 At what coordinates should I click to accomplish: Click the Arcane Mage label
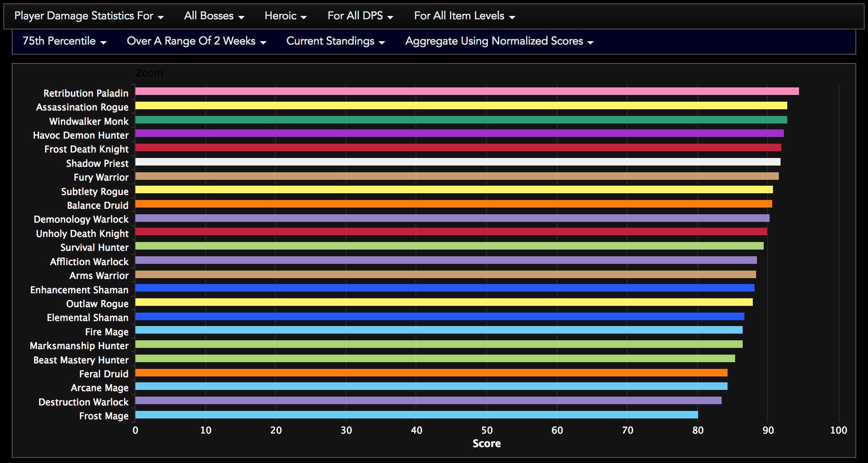100,388
